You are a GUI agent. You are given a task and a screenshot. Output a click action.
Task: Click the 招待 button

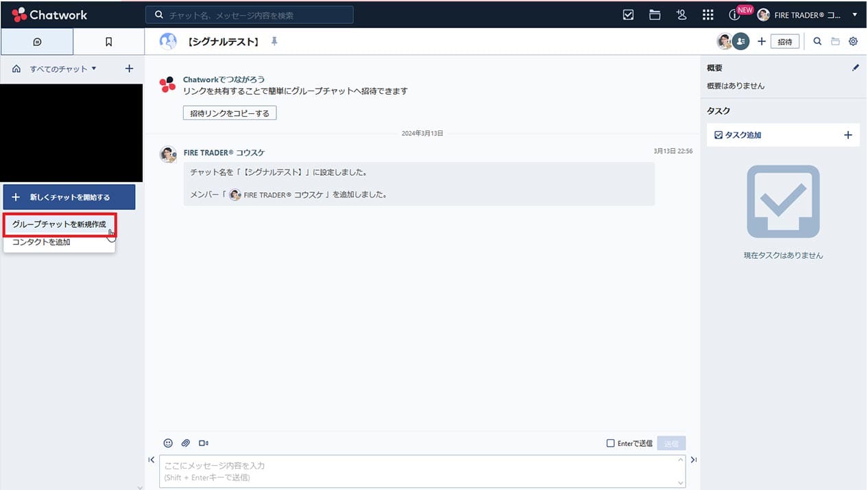tap(785, 42)
